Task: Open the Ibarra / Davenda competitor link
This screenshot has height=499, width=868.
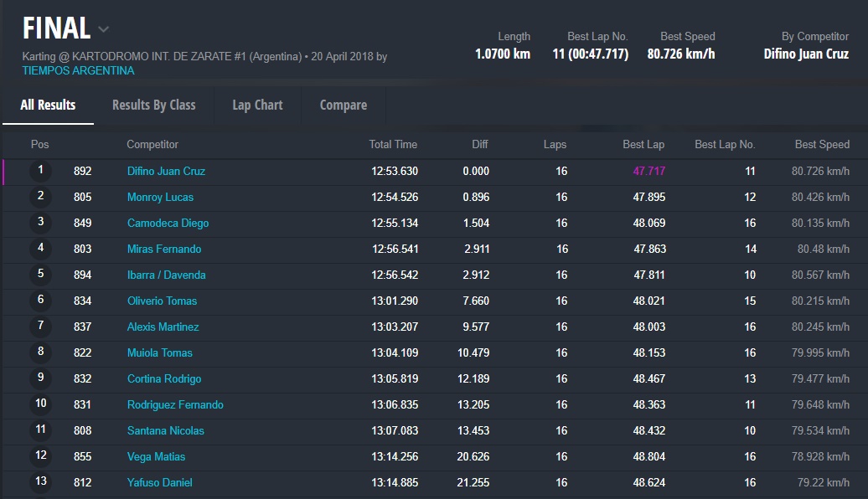Action: point(166,275)
